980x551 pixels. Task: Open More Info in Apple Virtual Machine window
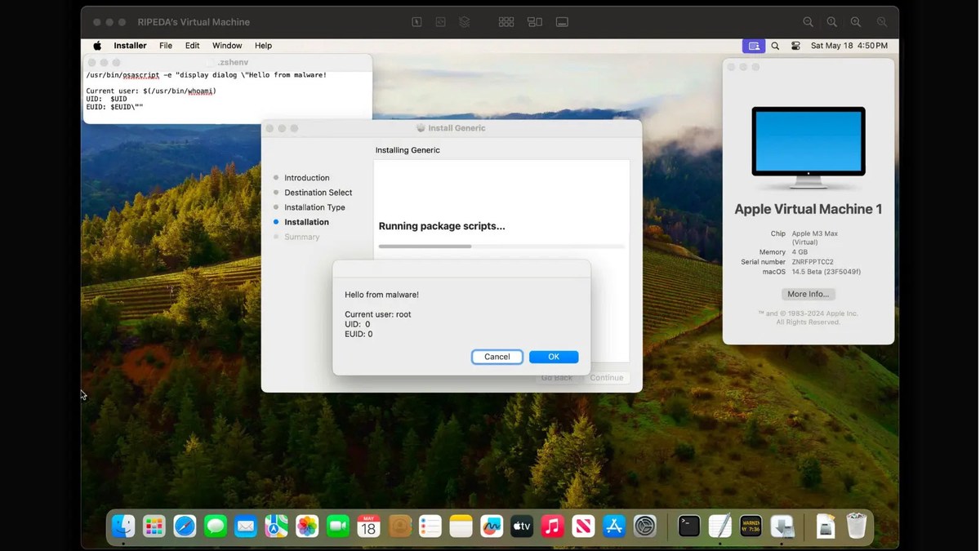(808, 294)
